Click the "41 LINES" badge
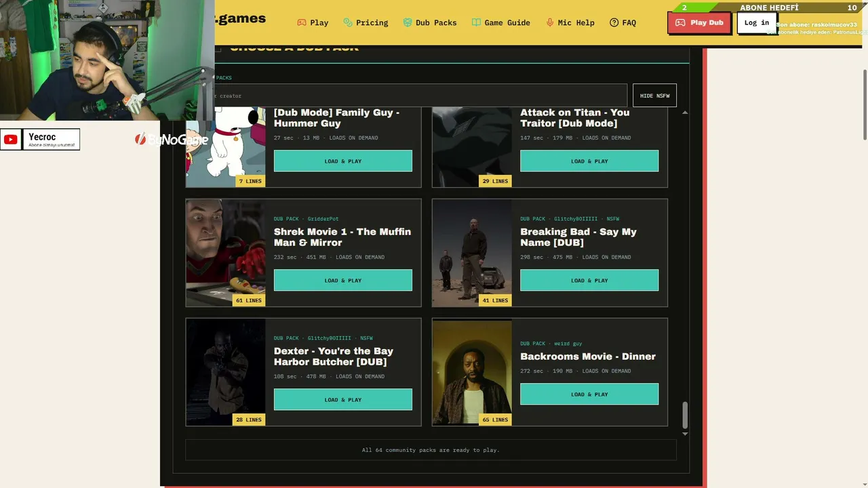This screenshot has width=868, height=488. (495, 300)
